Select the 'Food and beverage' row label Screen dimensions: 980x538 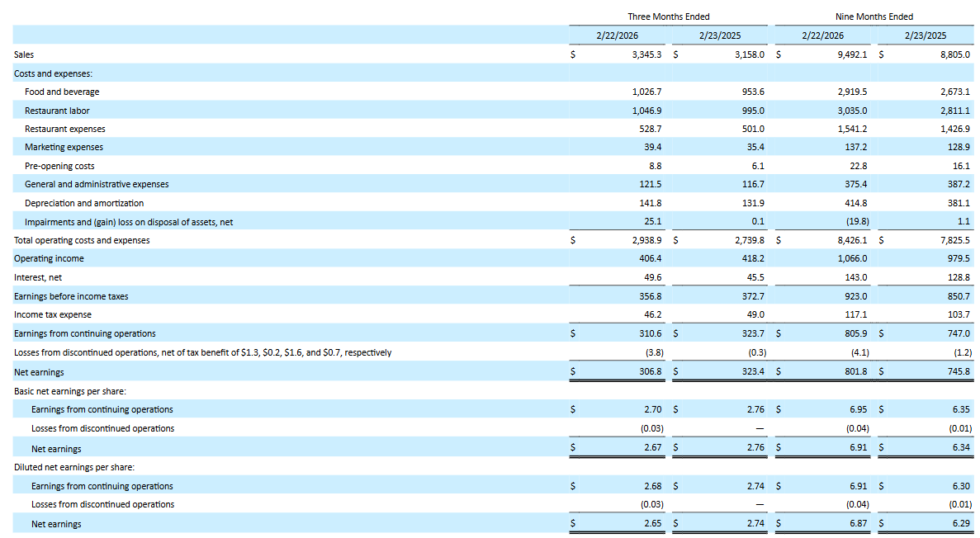coord(62,92)
